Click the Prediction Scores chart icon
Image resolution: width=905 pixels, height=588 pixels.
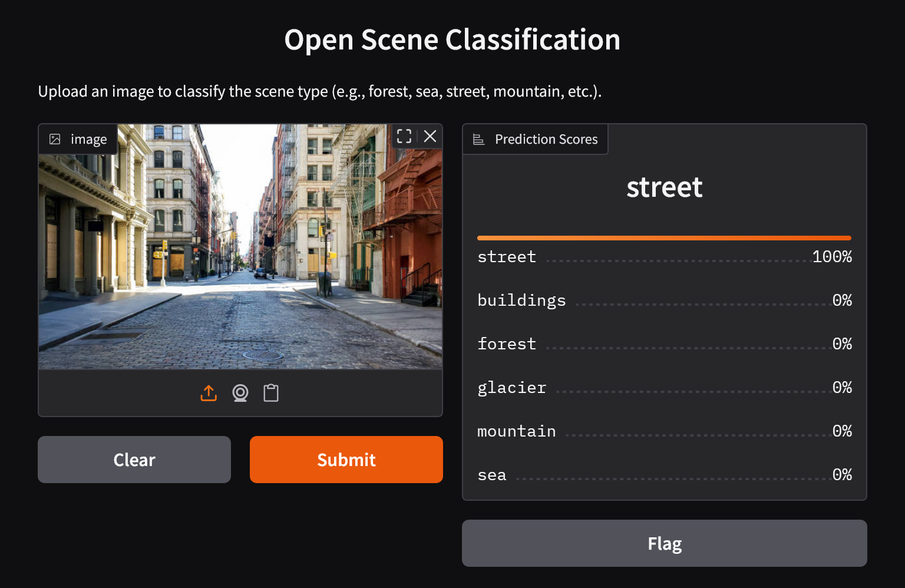(479, 139)
